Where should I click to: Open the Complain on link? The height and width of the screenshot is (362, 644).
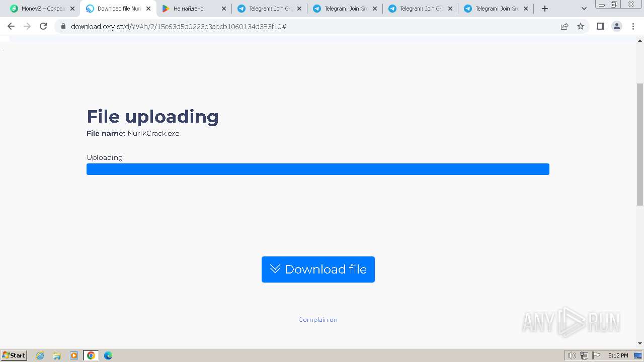pyautogui.click(x=318, y=320)
